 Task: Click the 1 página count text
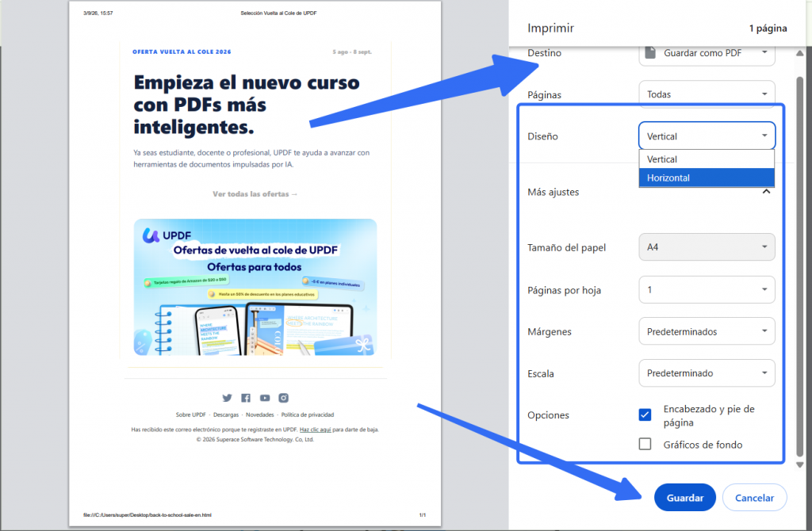(x=768, y=28)
